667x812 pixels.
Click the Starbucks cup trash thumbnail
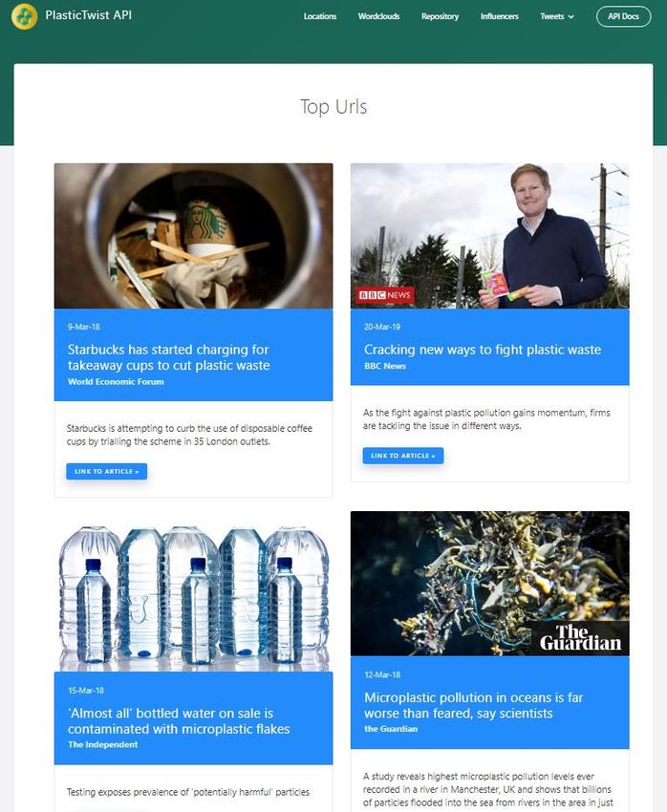click(x=193, y=236)
